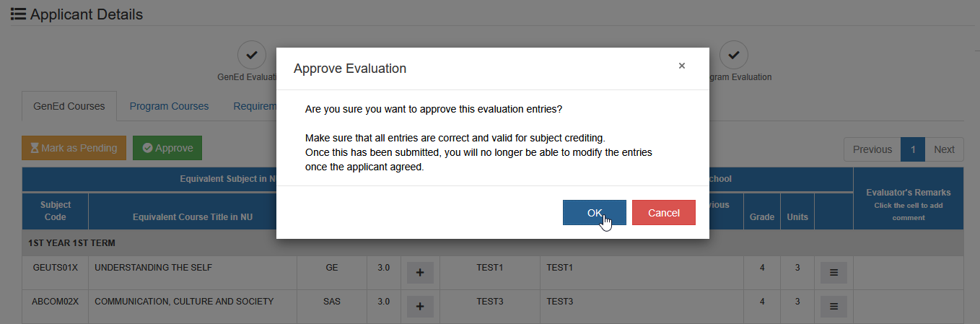Click the GE cell in GEUTS01X row
The height and width of the screenshot is (324, 980).
[x=332, y=273]
